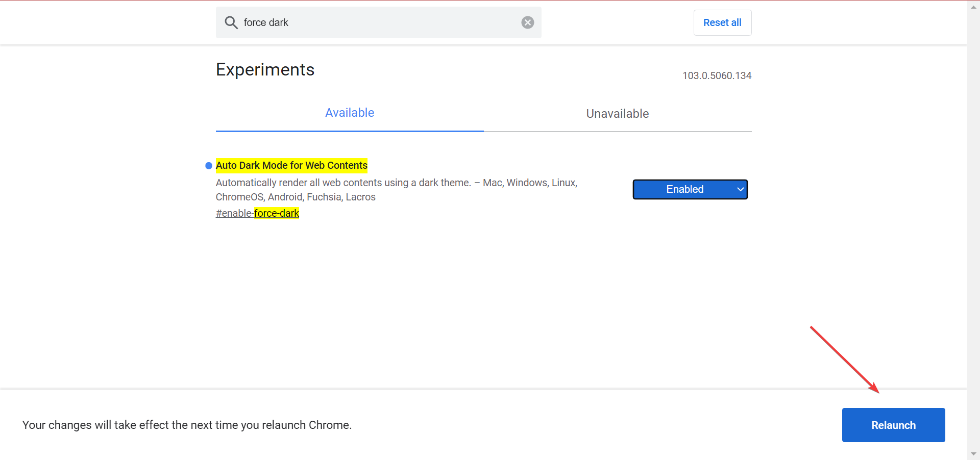Click the scroll-up arrow on the scrollbar
The width and height of the screenshot is (980, 460).
tap(973, 7)
